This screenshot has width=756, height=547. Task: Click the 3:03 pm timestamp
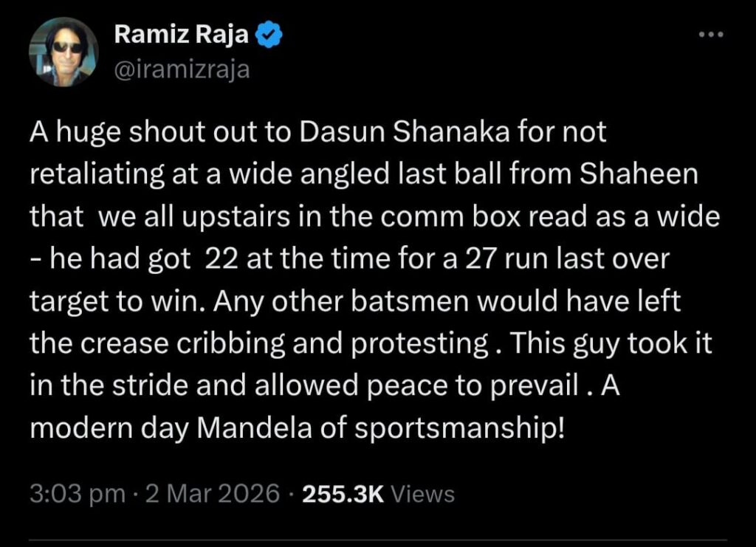click(x=77, y=493)
